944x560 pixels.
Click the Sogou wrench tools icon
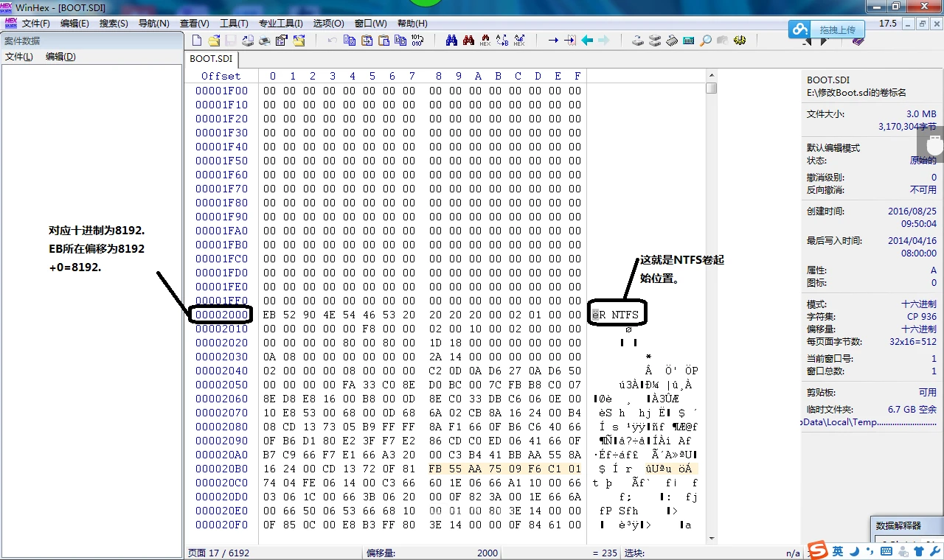(935, 550)
